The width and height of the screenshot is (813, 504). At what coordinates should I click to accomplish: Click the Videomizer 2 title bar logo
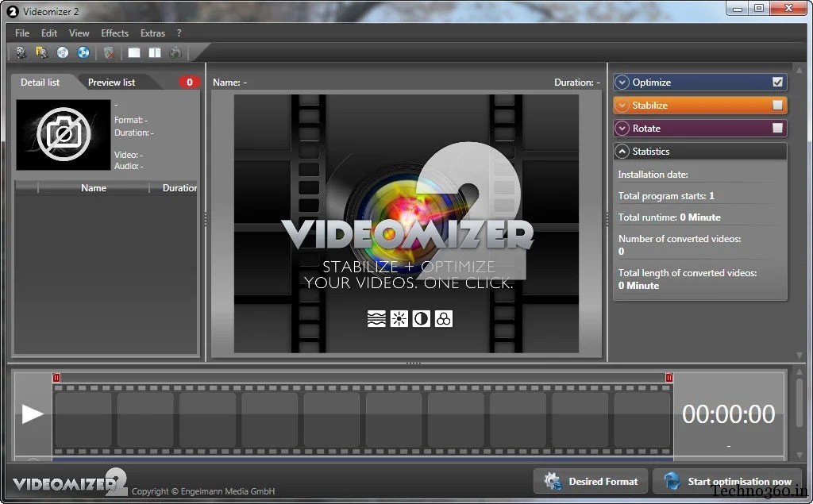click(12, 11)
